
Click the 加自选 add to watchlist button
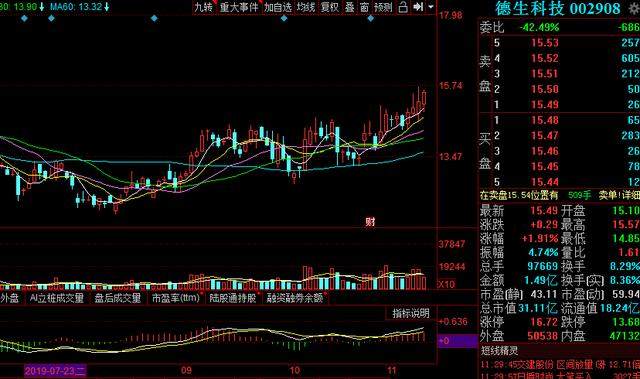tap(278, 7)
